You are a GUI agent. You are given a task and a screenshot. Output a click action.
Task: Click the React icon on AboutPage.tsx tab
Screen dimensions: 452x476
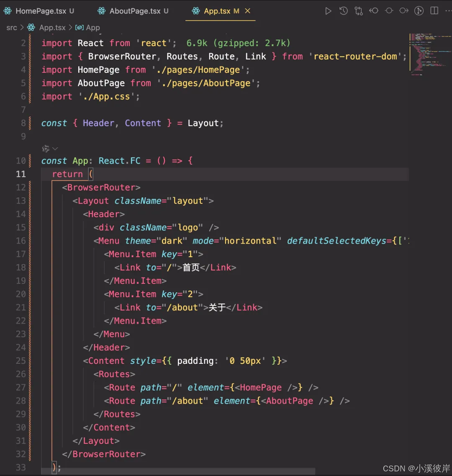click(101, 11)
